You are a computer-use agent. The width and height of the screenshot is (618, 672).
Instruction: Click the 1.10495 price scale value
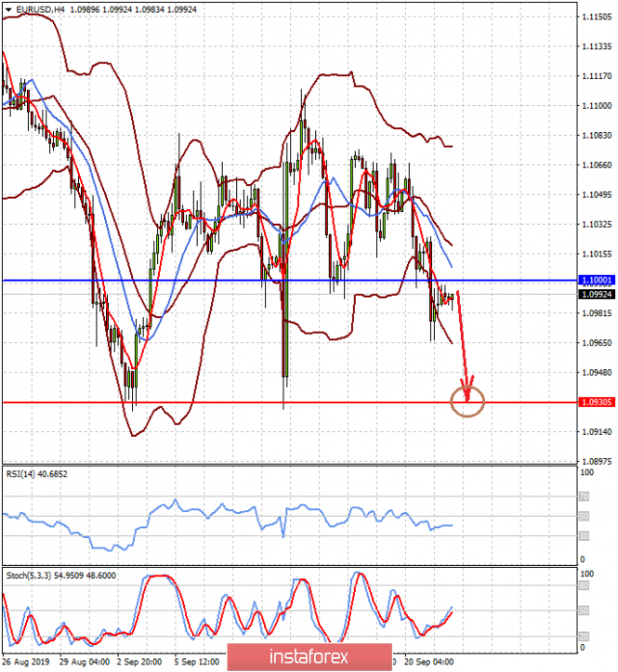(597, 194)
